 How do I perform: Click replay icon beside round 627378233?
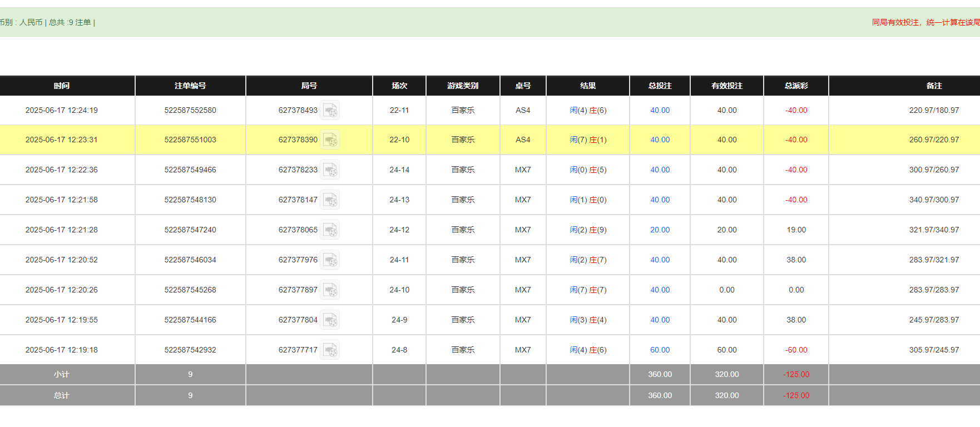[330, 170]
